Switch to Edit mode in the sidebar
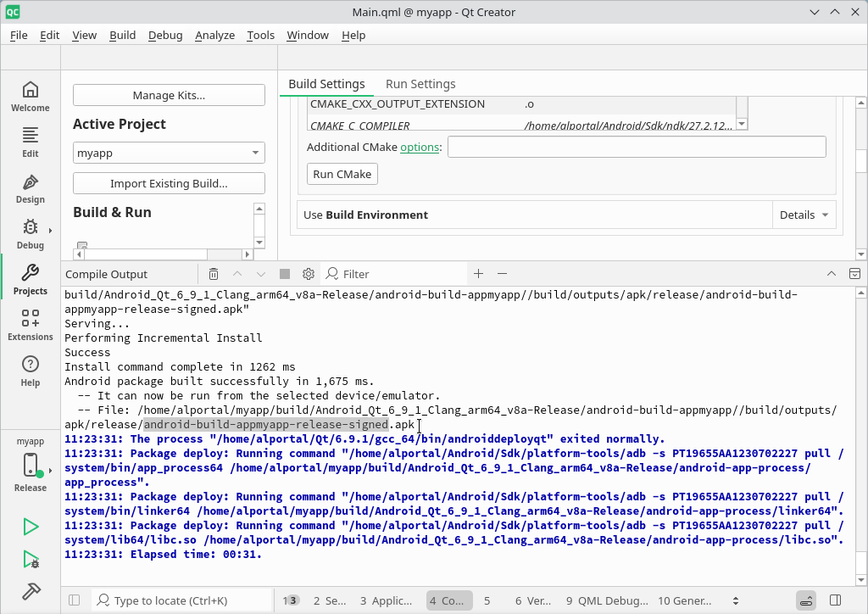 (x=31, y=142)
